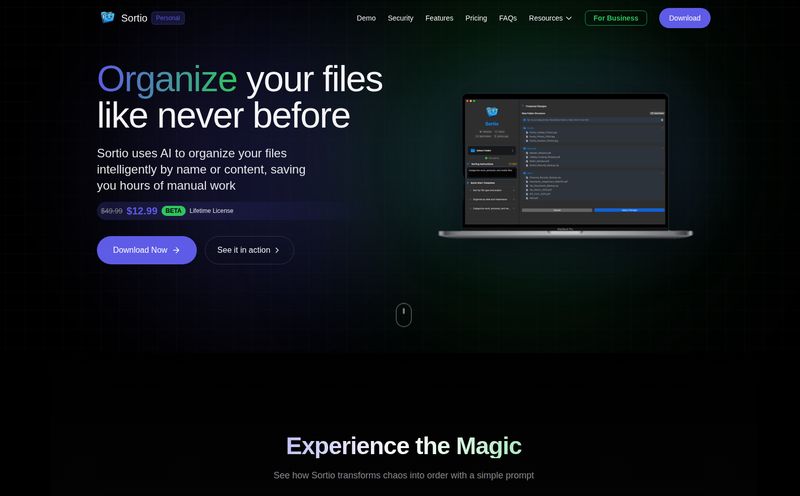Click the Download Now button
This screenshot has width=800, height=496.
146,250
